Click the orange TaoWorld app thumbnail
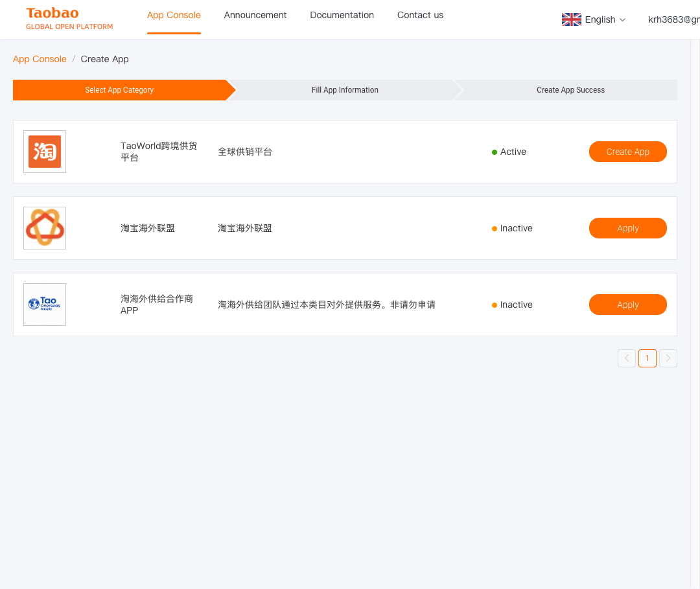The width and height of the screenshot is (700, 589). pos(45,152)
